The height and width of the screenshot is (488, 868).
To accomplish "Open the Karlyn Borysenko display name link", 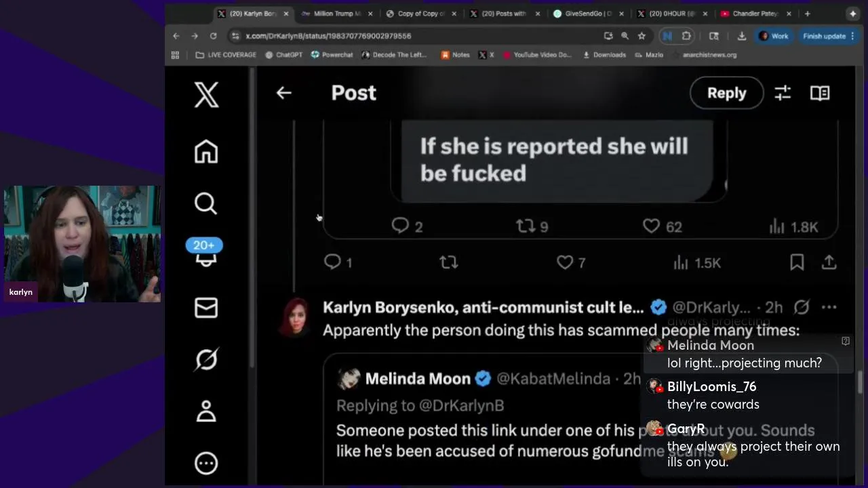I will 483,308.
